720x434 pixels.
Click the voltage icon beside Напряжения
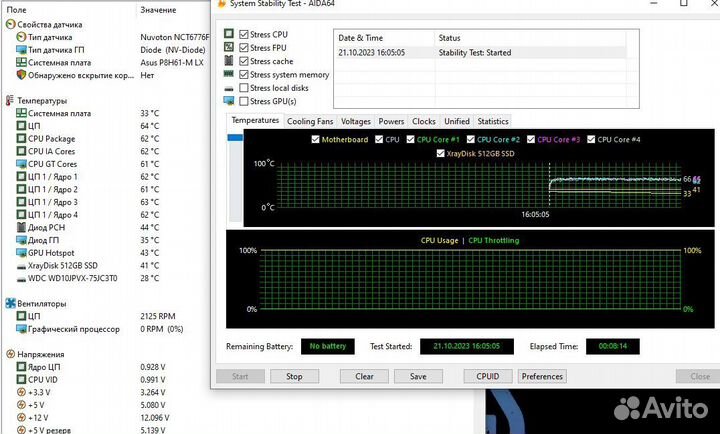click(10, 354)
